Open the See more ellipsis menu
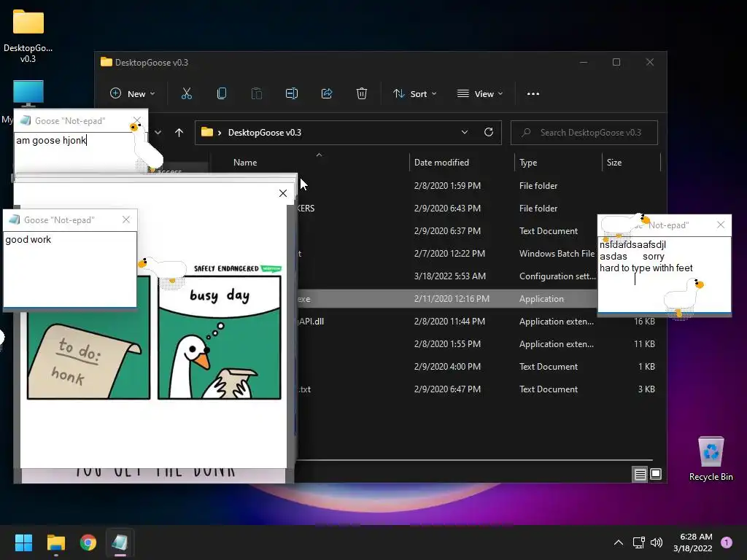 [x=533, y=94]
